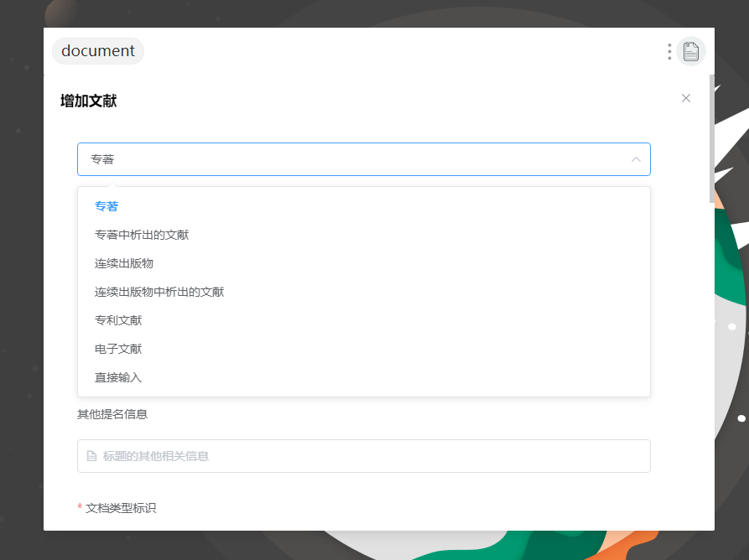This screenshot has width=749, height=560.
Task: Click the dialog vertical scrollbar
Action: pos(712,138)
